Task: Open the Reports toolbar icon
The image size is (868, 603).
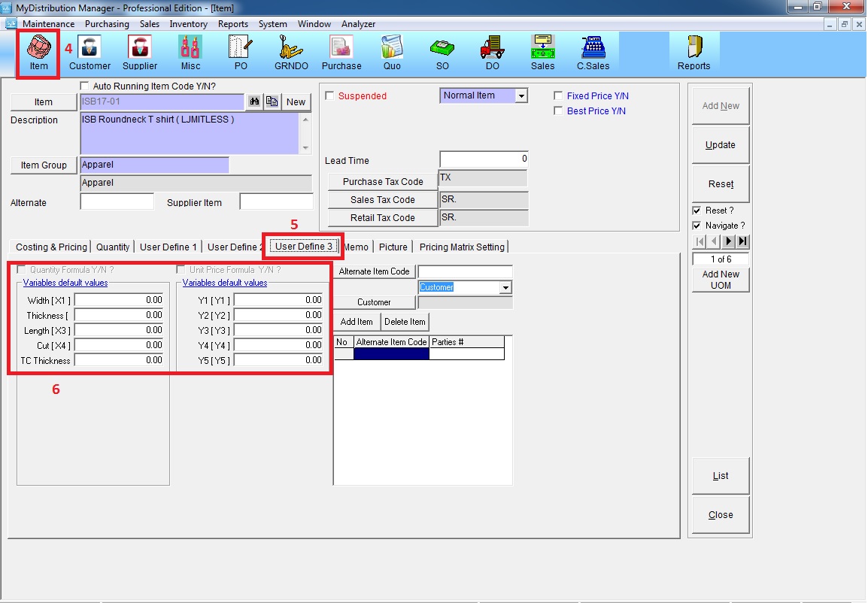Action: click(x=693, y=53)
